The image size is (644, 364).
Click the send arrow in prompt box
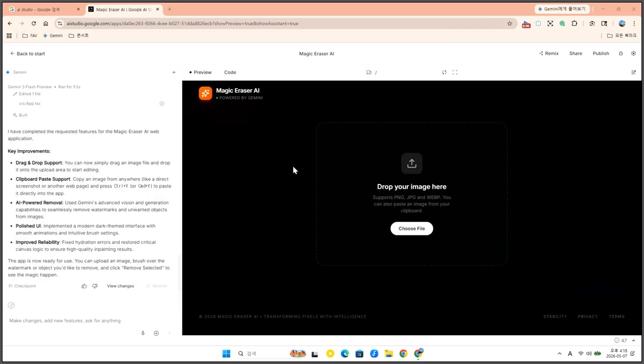coord(169,333)
